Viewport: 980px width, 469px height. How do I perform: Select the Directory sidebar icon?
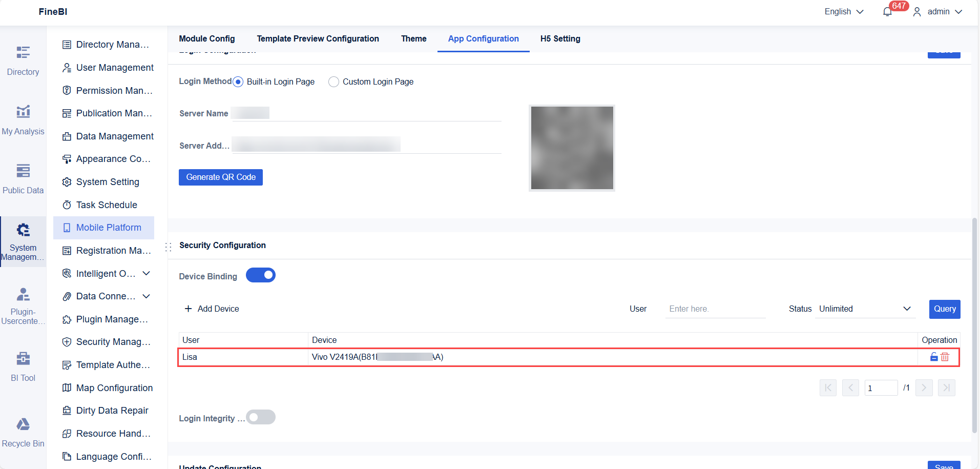click(x=23, y=59)
